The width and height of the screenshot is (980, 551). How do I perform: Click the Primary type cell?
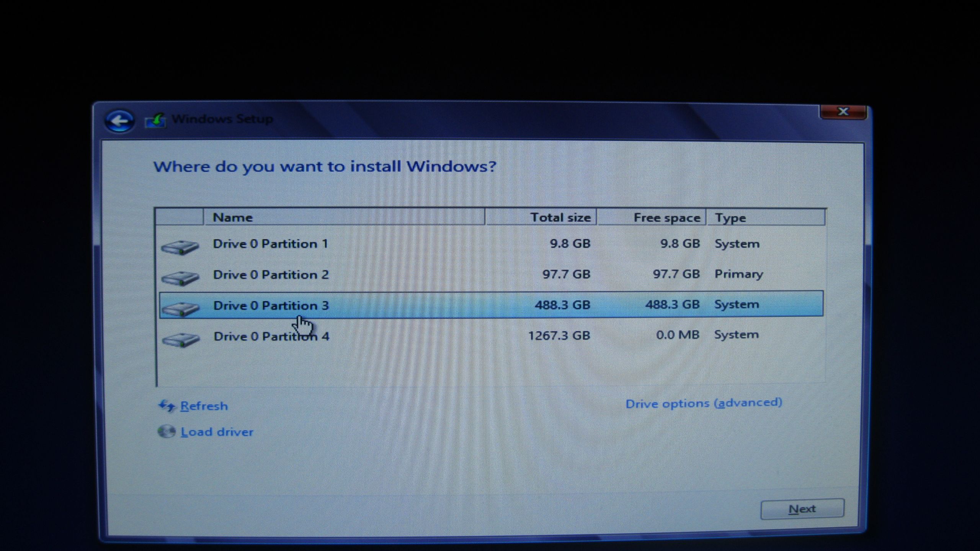(738, 274)
